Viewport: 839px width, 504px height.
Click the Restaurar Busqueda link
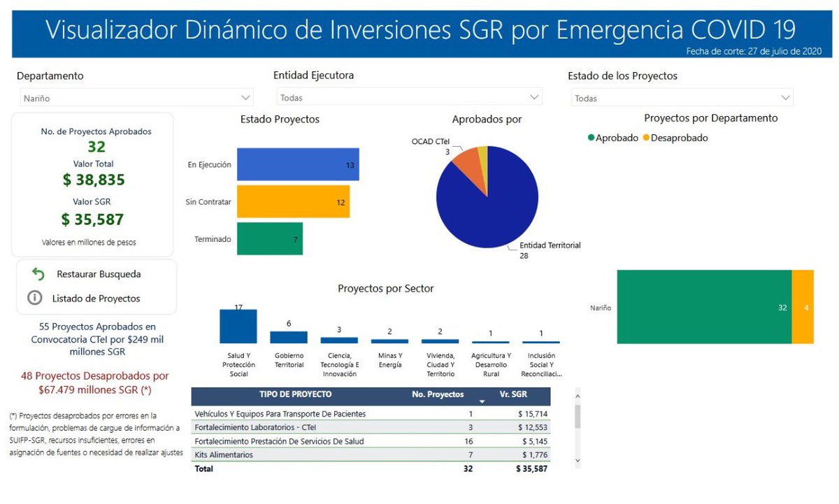(x=99, y=274)
